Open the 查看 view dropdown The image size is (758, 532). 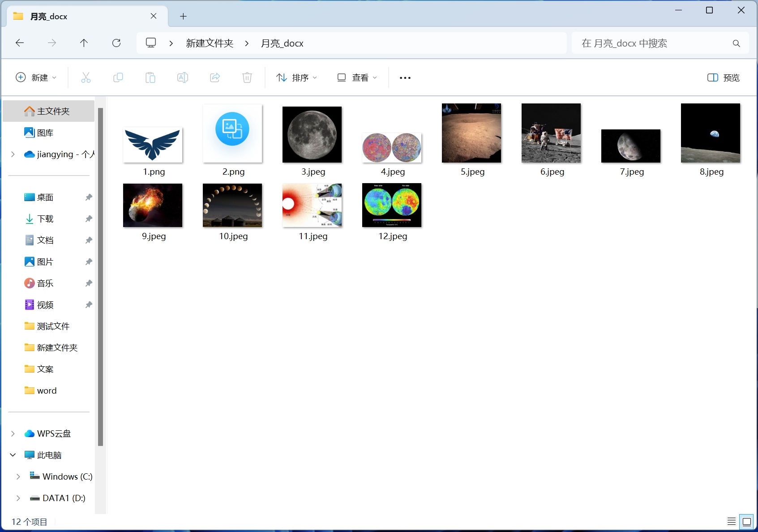(356, 77)
